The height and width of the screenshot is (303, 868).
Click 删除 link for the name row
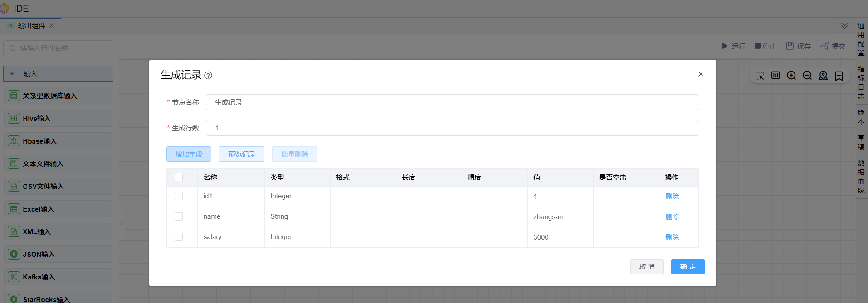coord(672,216)
